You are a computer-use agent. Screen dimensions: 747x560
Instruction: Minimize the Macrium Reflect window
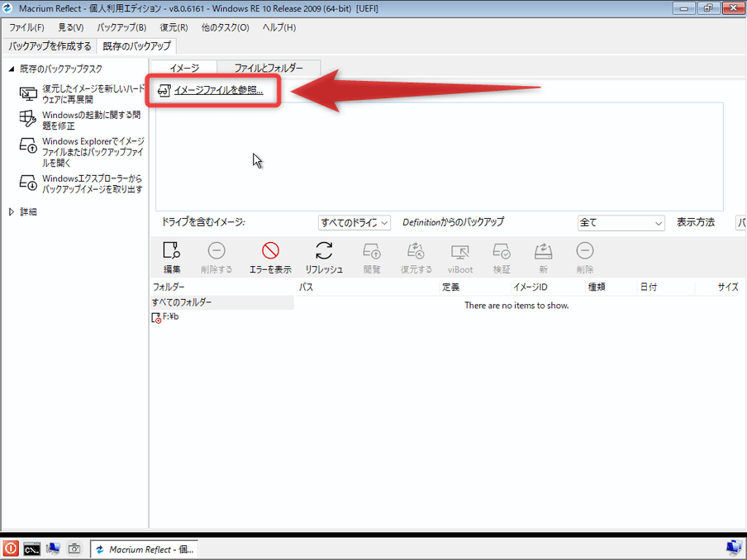[x=683, y=8]
